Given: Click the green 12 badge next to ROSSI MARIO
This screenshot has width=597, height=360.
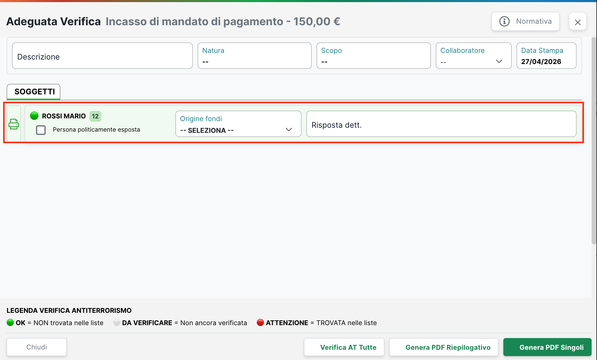Looking at the screenshot, I should pyautogui.click(x=95, y=116).
